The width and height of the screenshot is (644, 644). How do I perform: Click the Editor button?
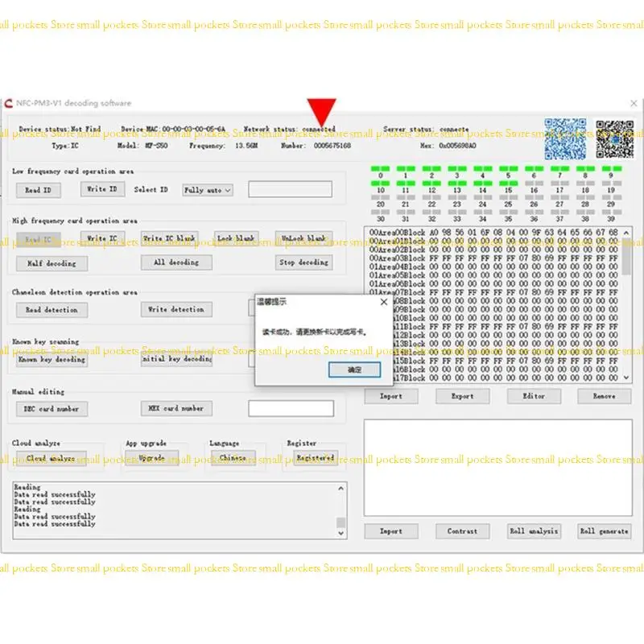pyautogui.click(x=534, y=396)
